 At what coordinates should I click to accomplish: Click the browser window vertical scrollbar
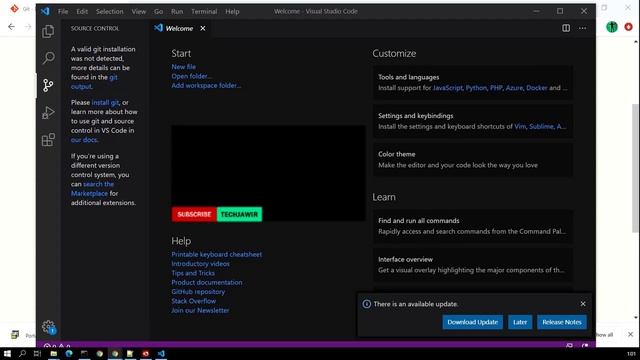click(636, 168)
